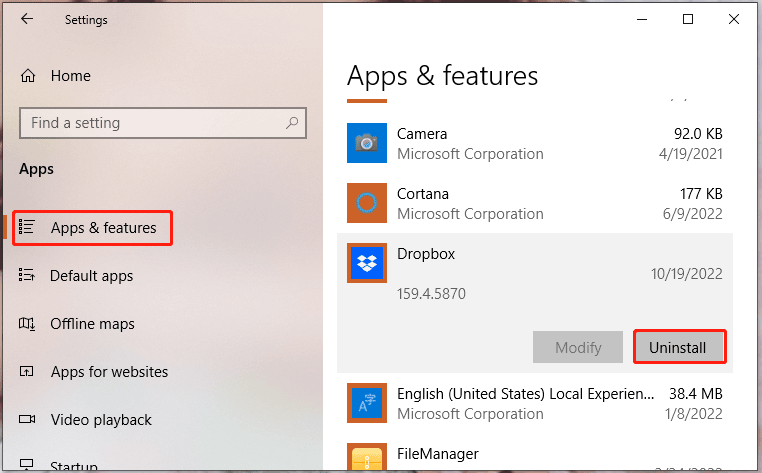
Task: Click the Camera app icon
Action: pyautogui.click(x=367, y=143)
